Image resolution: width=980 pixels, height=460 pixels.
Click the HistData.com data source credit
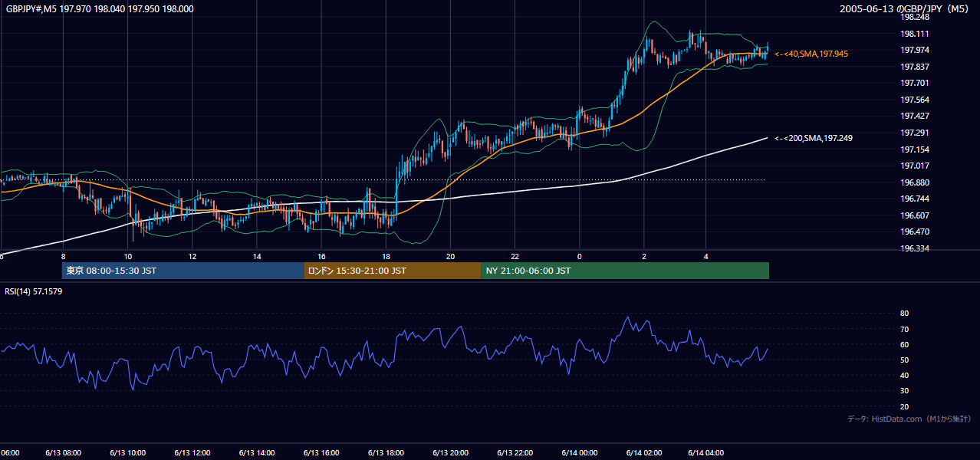pos(909,419)
